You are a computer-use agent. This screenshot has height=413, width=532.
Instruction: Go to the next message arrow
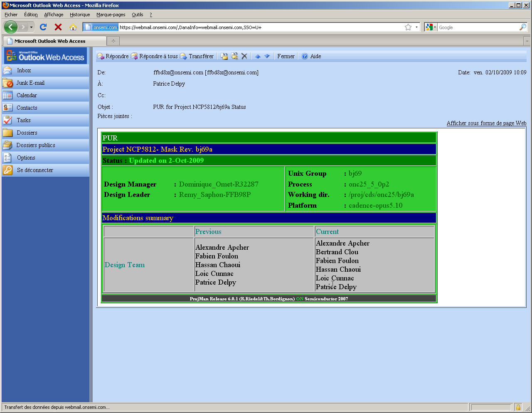[x=267, y=57]
